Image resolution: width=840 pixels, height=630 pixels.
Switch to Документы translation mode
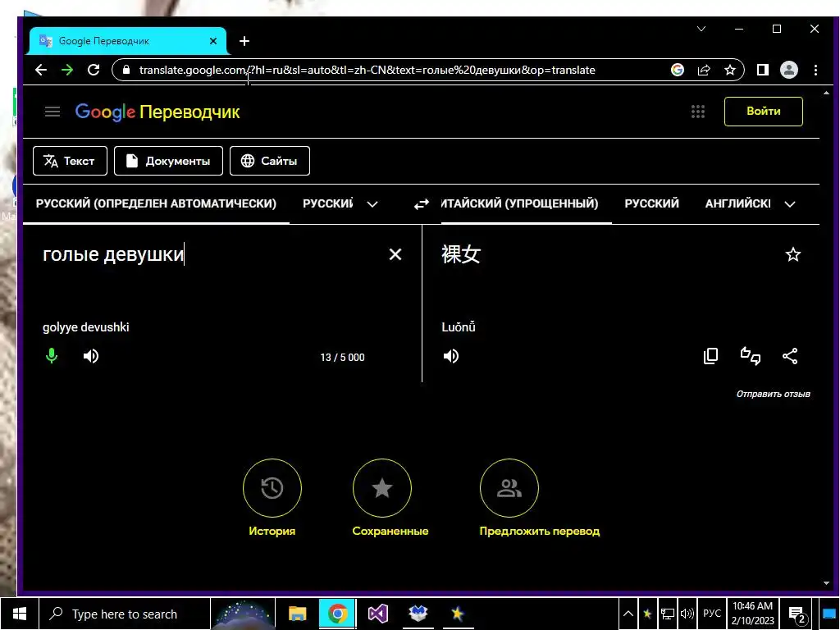click(x=168, y=161)
